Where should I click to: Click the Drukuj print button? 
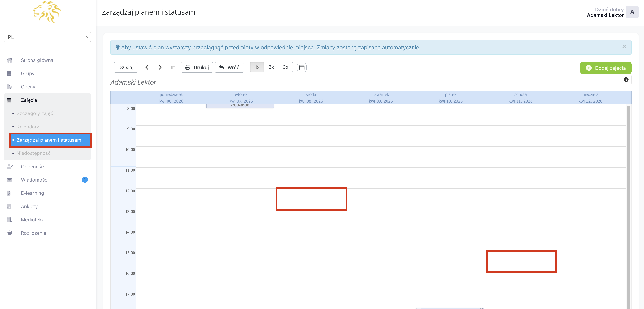point(197,67)
